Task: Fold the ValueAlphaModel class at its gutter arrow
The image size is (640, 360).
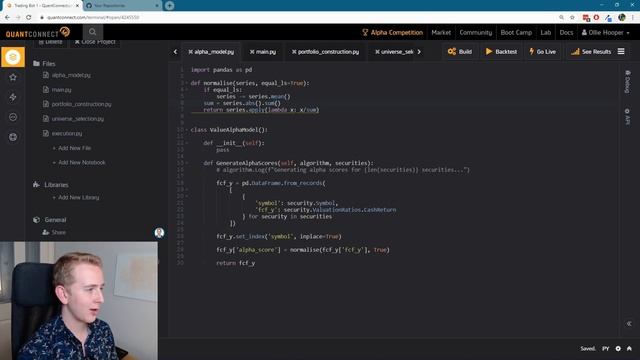Action: (187, 130)
